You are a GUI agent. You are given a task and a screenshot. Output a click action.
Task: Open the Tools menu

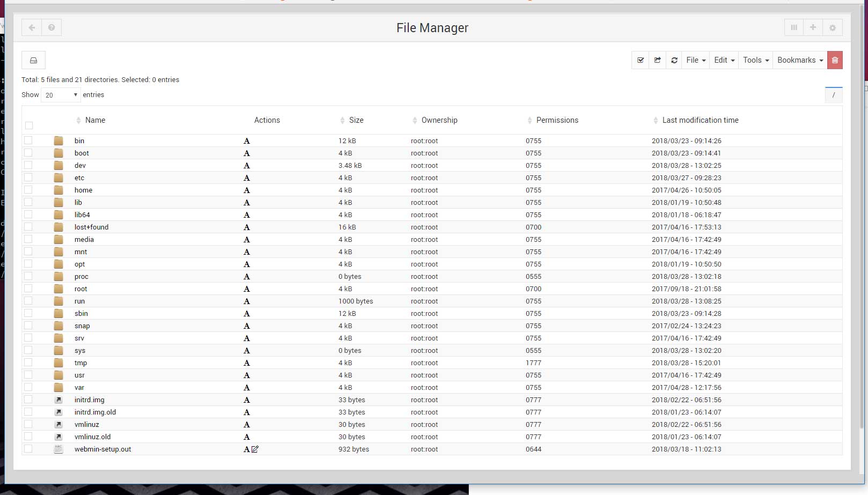pos(755,60)
